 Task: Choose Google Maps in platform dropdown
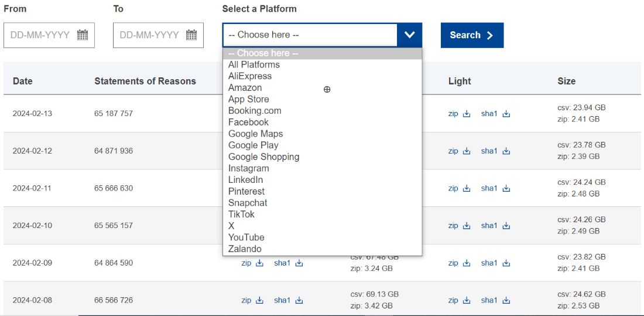click(255, 134)
